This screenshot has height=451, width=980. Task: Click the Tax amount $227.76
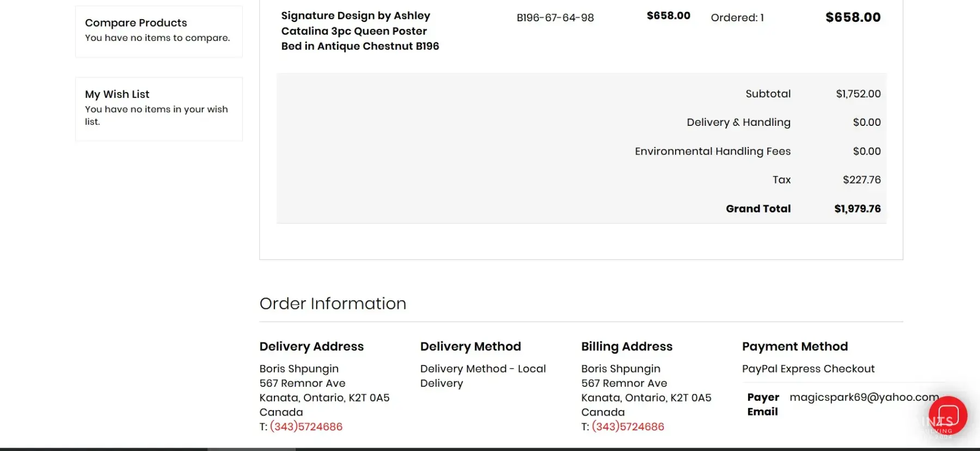(x=861, y=180)
